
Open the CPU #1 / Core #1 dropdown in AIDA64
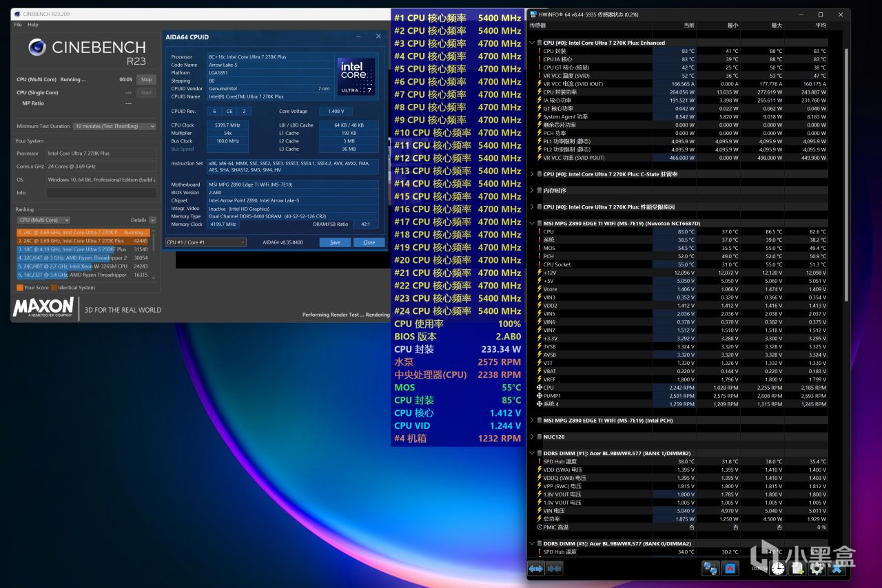tap(205, 242)
